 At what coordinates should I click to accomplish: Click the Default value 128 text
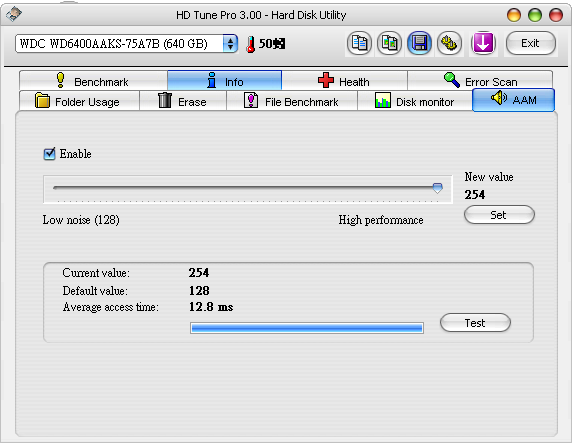(199, 290)
